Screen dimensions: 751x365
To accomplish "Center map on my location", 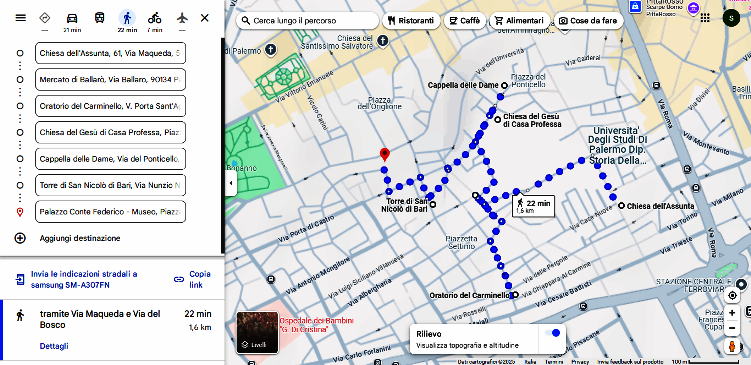I will [x=732, y=296].
